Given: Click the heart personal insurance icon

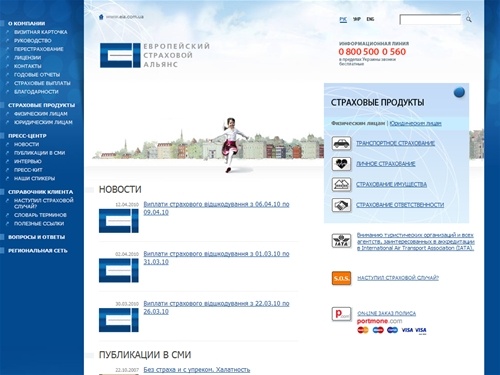Looking at the screenshot, I should click(341, 164).
